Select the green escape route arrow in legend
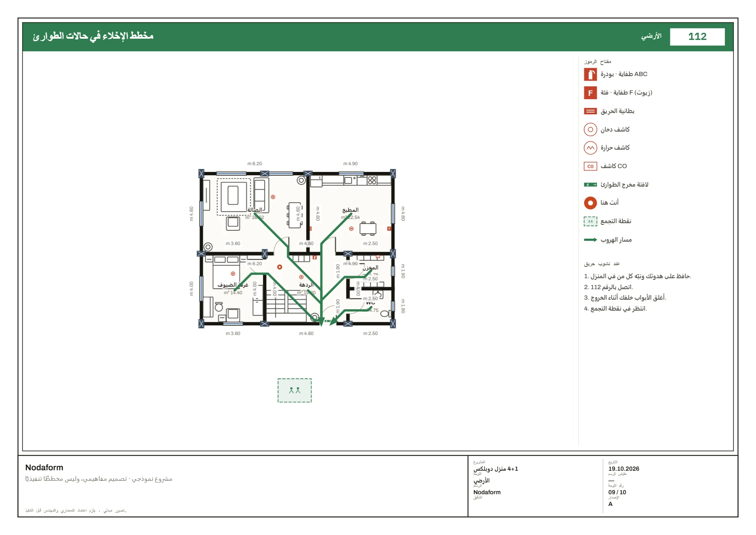Screen dimensions: 756x535 (590, 240)
